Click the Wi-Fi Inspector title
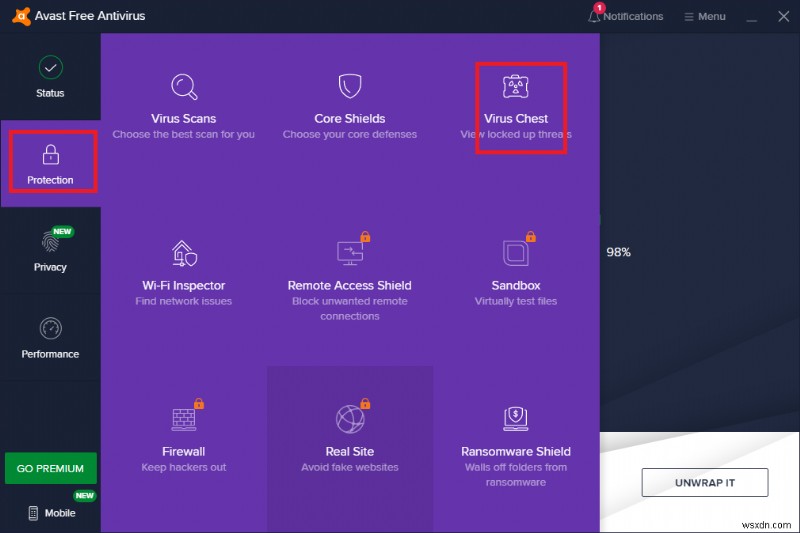The width and height of the screenshot is (800, 533). (x=184, y=286)
